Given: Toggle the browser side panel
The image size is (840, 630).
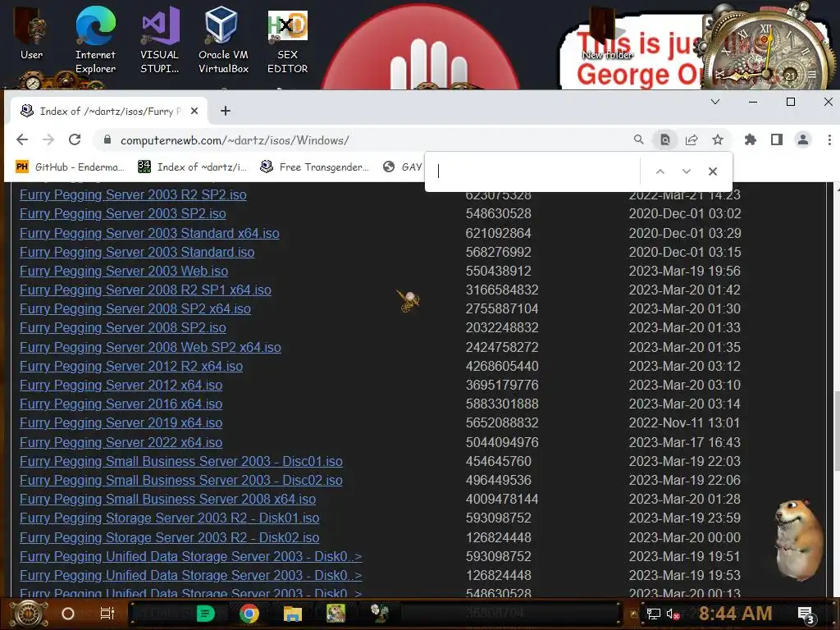Looking at the screenshot, I should coord(776,139).
